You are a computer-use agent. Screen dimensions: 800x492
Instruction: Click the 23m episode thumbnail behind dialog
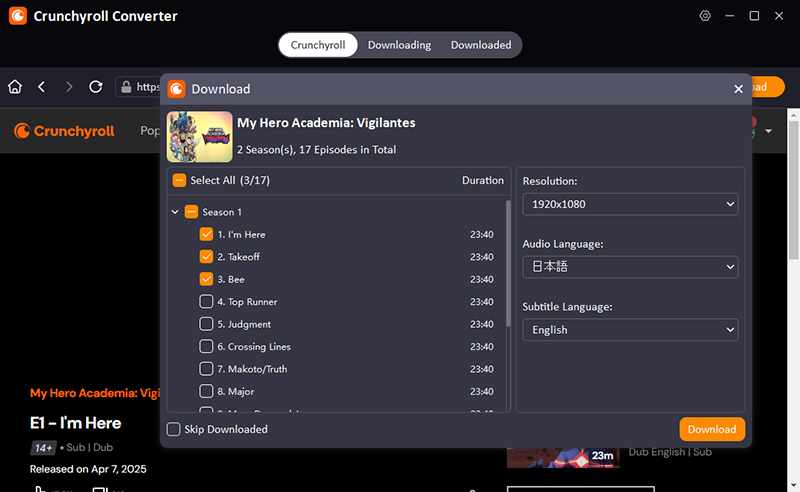click(563, 457)
